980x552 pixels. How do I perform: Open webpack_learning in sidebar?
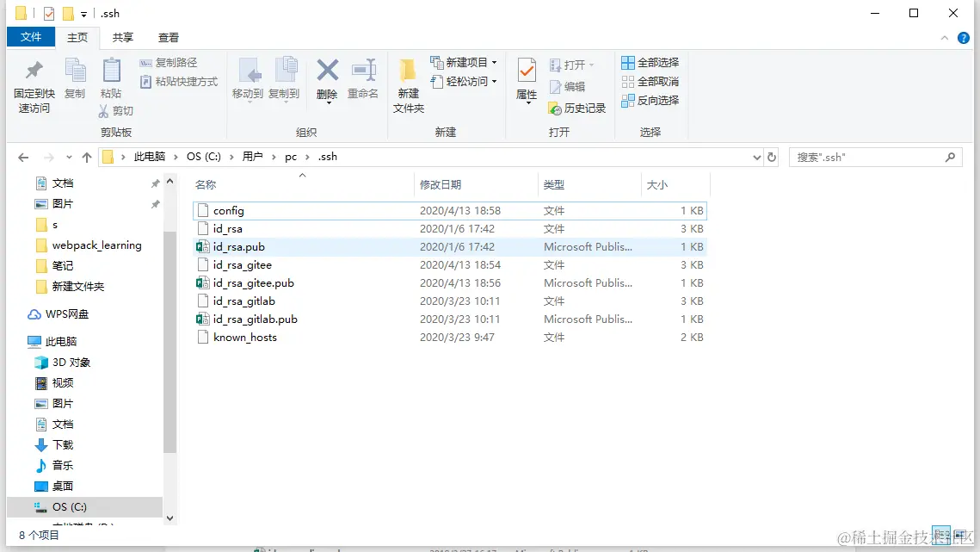click(x=89, y=245)
